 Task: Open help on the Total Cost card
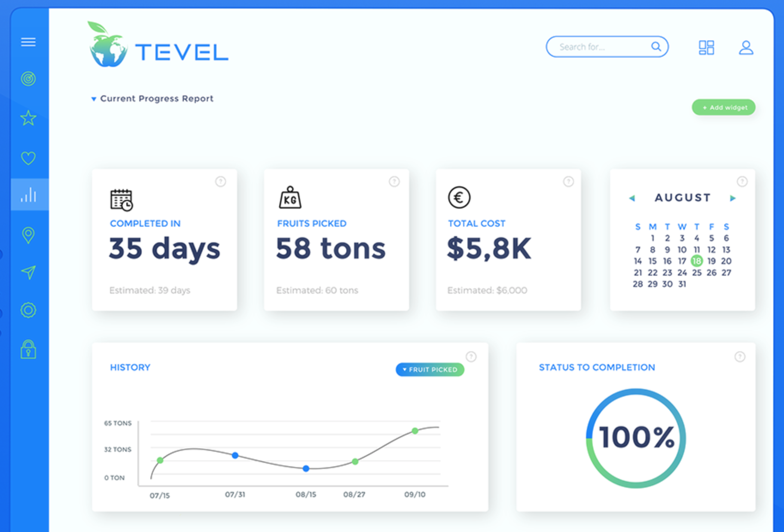pos(568,182)
